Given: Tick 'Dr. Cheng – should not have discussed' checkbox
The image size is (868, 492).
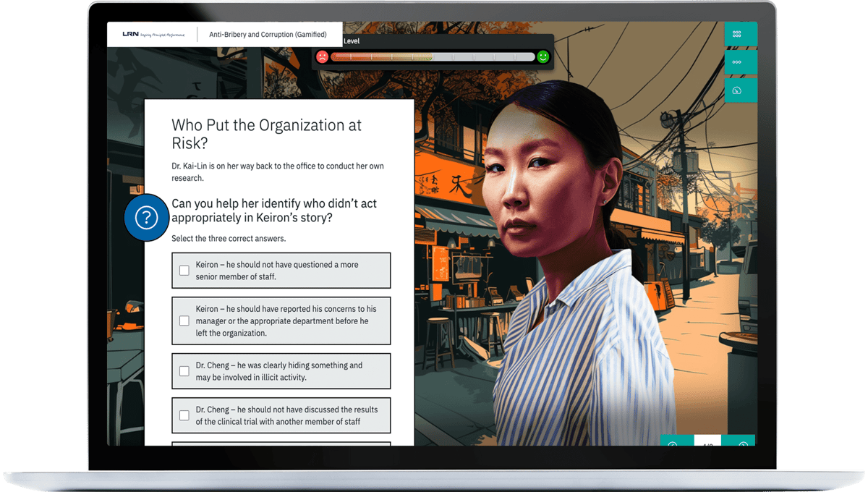Looking at the screenshot, I should (184, 415).
